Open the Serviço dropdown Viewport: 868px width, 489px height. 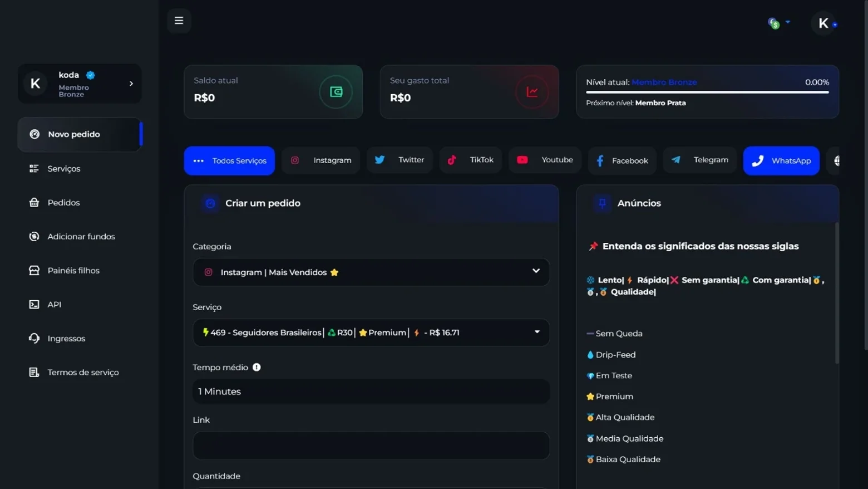click(x=371, y=332)
